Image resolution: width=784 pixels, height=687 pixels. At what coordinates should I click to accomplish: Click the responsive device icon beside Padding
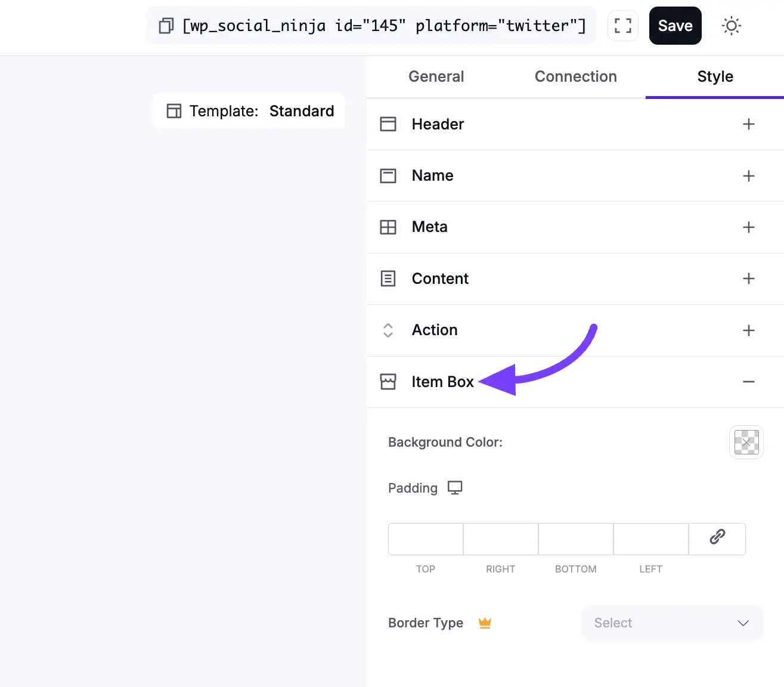[455, 487]
